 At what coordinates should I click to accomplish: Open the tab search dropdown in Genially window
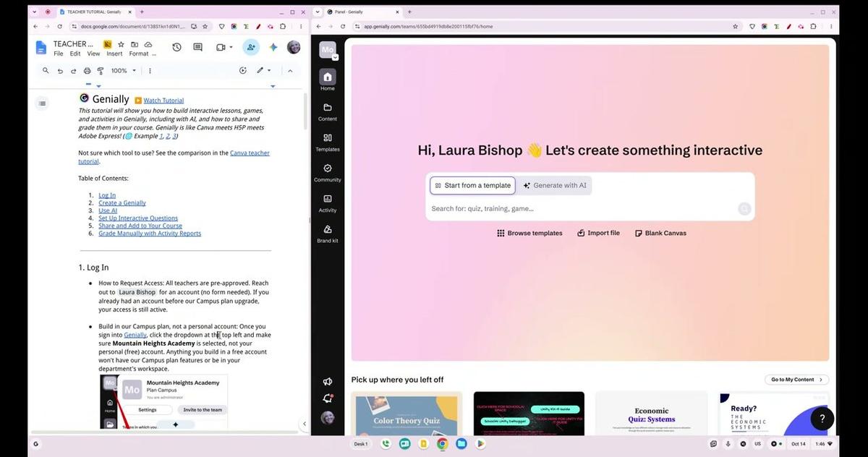318,12
